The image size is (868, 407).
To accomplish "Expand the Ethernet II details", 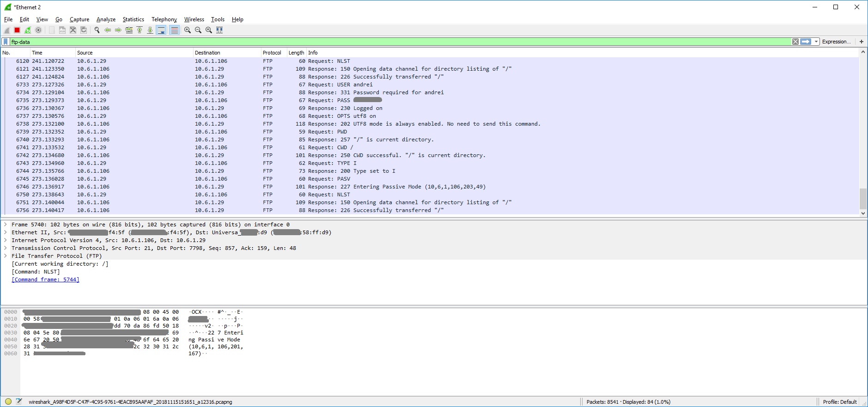I will (6, 232).
